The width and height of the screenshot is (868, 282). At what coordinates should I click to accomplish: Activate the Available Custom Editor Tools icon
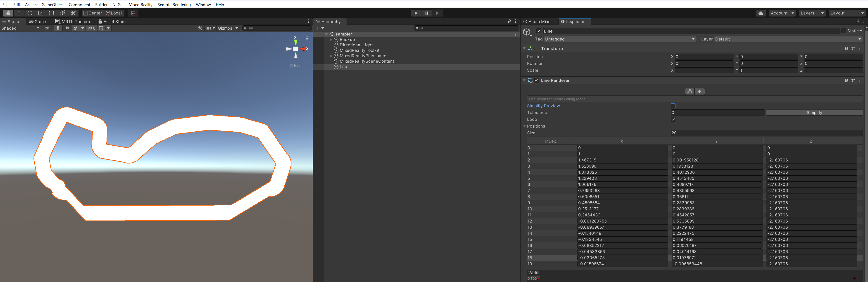[73, 13]
